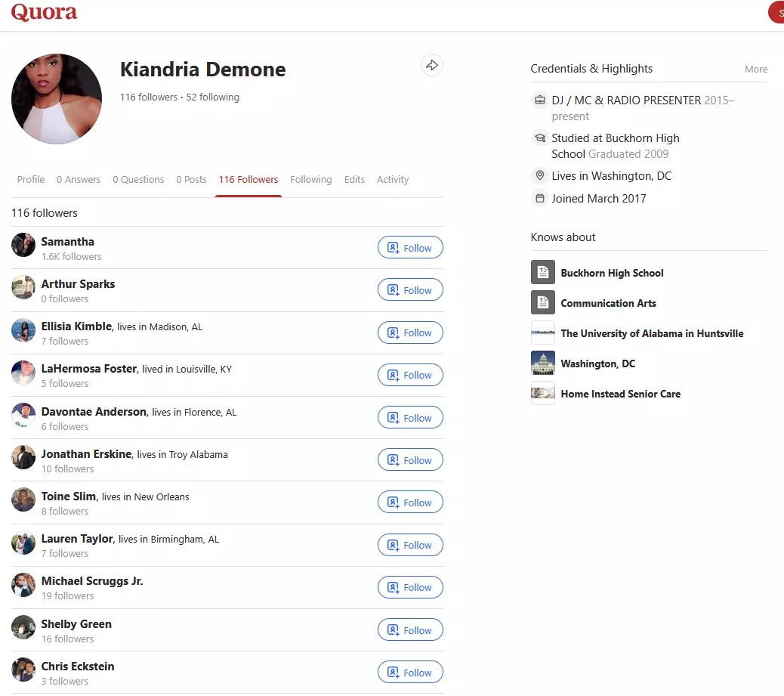Viewport: 784px width, 696px height.
Task: Follow Ellisia Kimble
Action: click(410, 333)
